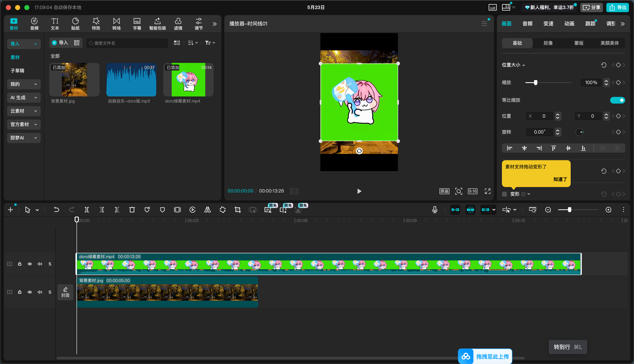Lock the doro绿幕素材 video track
The height and width of the screenshot is (364, 634).
pos(20,264)
